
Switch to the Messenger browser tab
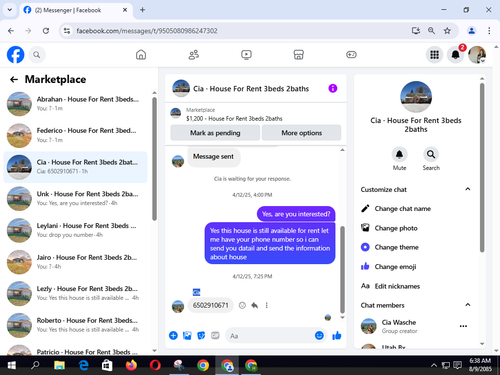[x=76, y=10]
